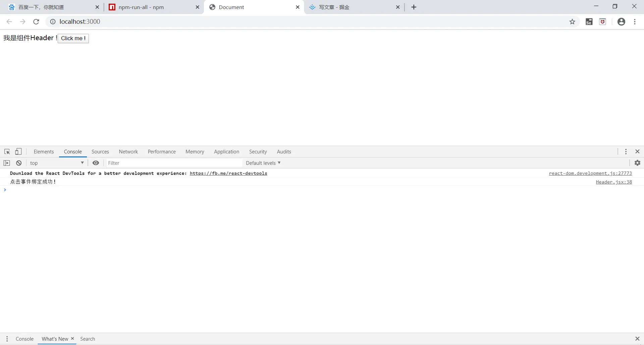Focus the console Filter field
Screen dimensions: 644x345
pyautogui.click(x=174, y=163)
